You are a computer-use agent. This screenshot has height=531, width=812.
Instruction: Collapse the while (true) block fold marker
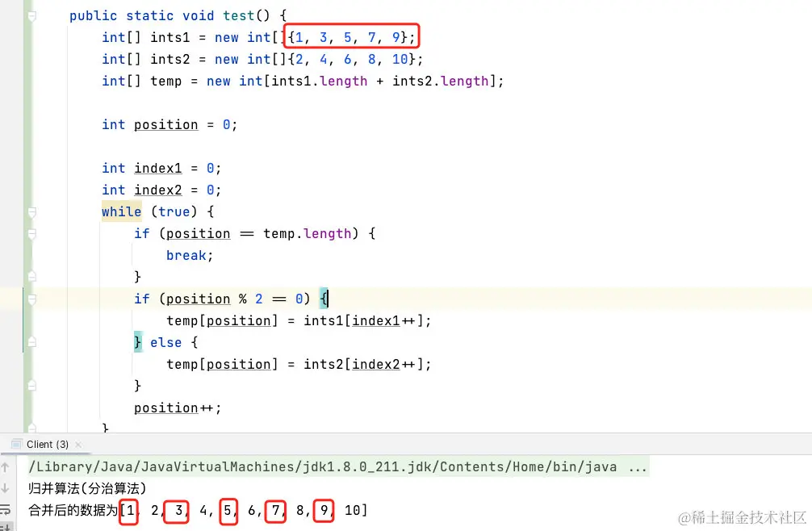(x=31, y=212)
